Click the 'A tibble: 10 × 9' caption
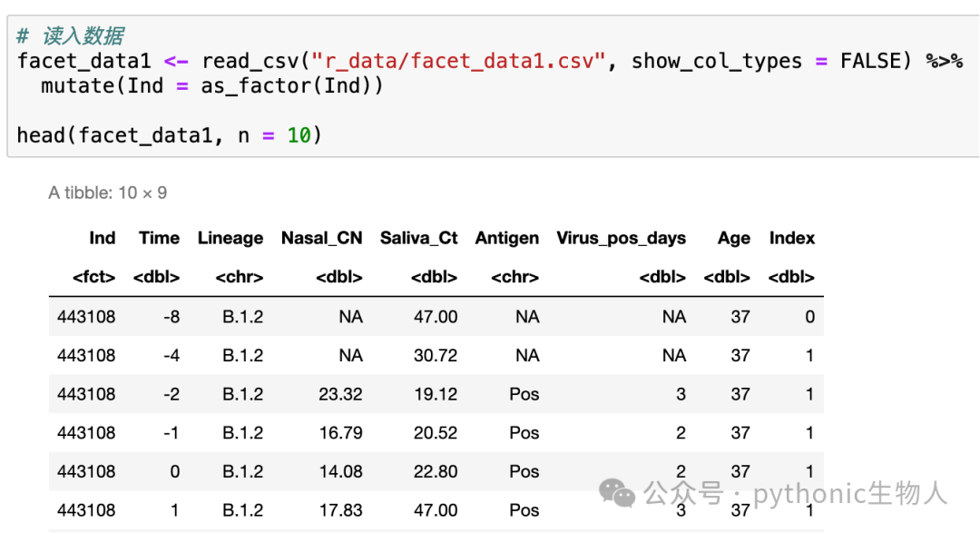This screenshot has width=980, height=533. click(107, 192)
